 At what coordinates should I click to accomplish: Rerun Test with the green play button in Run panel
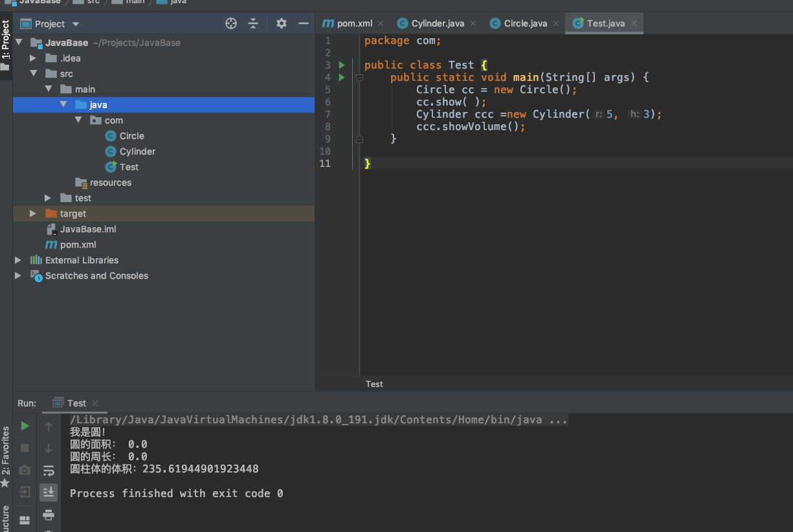[25, 426]
